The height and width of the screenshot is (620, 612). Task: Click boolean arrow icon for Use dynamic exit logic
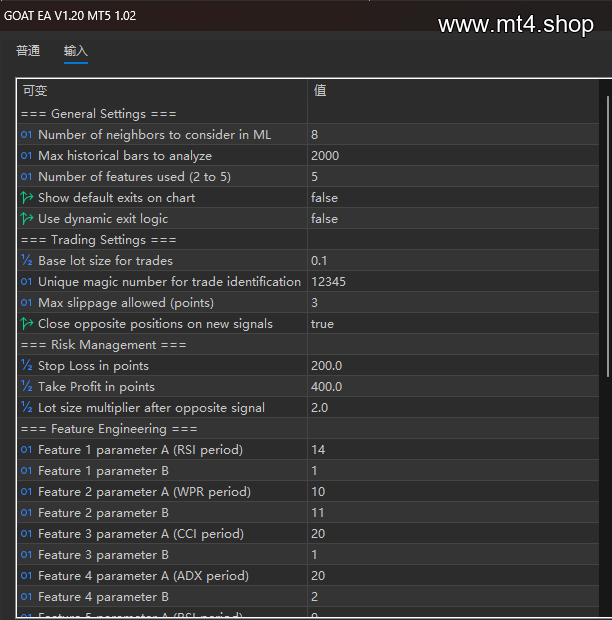pyautogui.click(x=26, y=219)
